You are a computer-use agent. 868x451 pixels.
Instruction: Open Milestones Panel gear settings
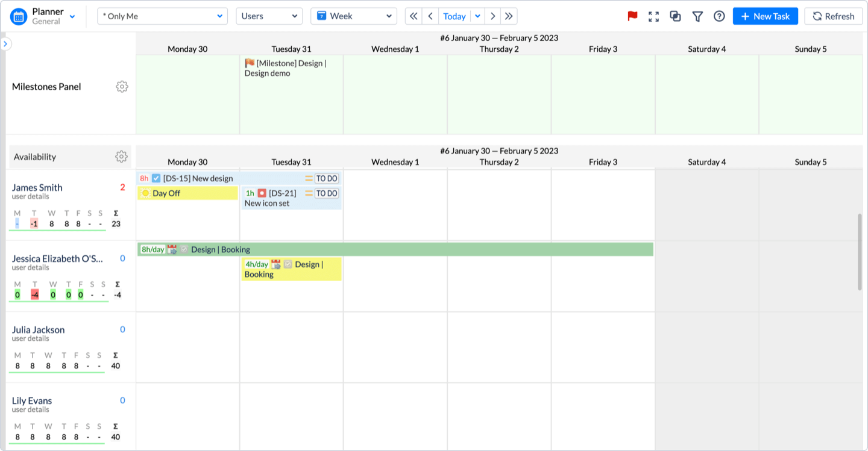coord(122,87)
